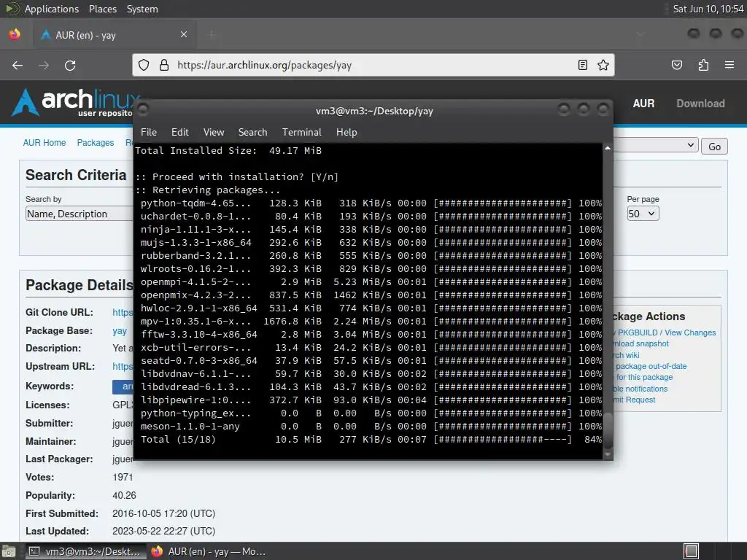Open the AUR Home link
The height and width of the screenshot is (560, 747).
pyautogui.click(x=44, y=143)
